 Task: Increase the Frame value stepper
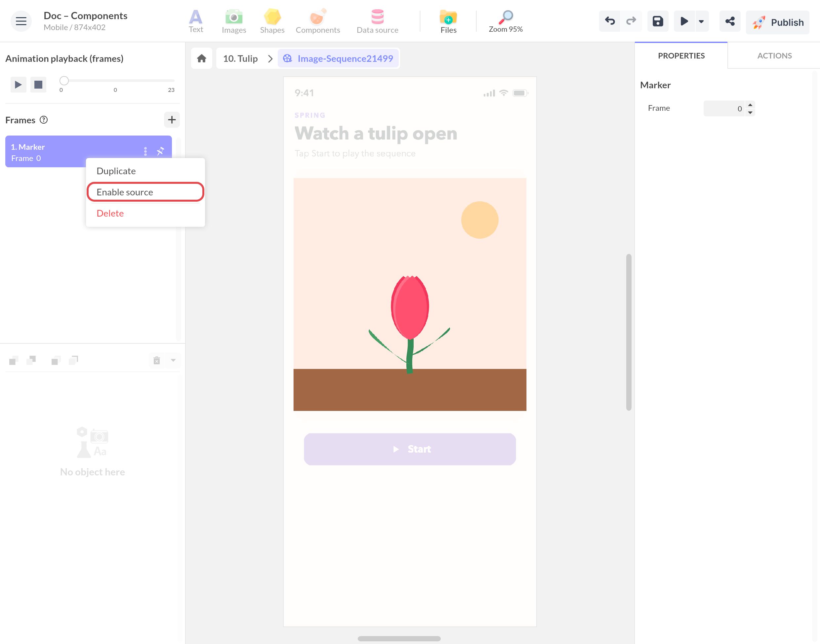[750, 105]
